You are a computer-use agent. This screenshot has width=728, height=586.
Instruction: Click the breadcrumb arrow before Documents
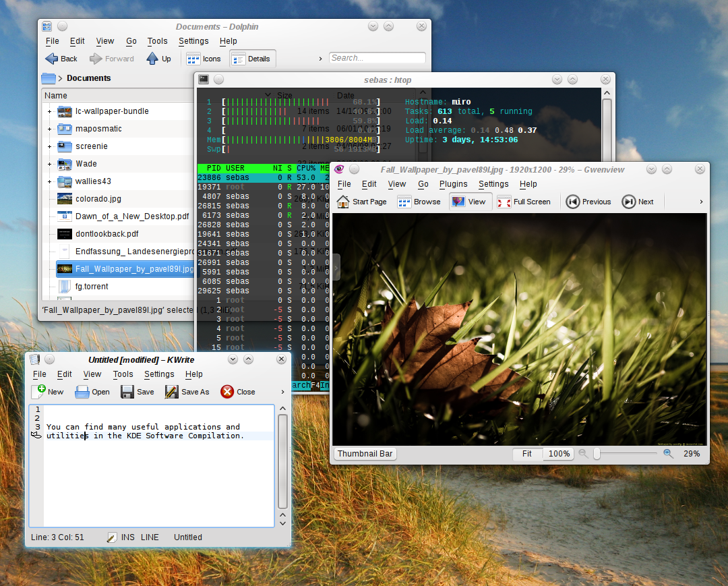pyautogui.click(x=61, y=78)
